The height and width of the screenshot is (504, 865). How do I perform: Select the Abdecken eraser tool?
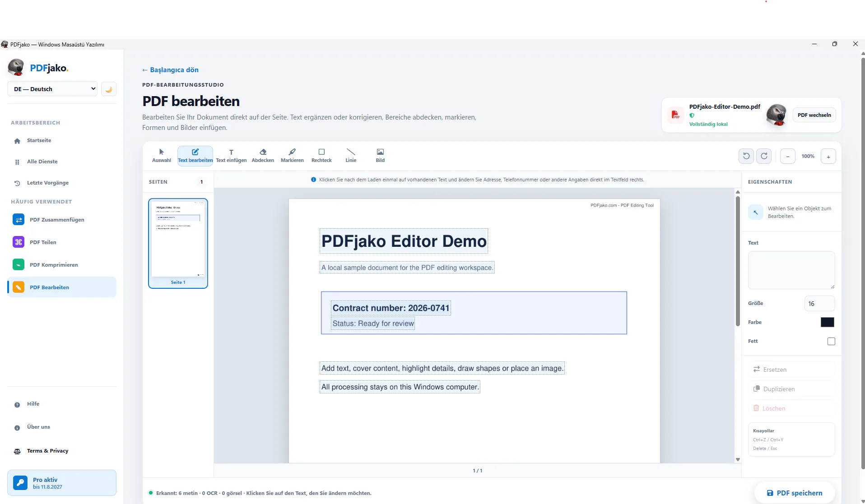pos(263,156)
